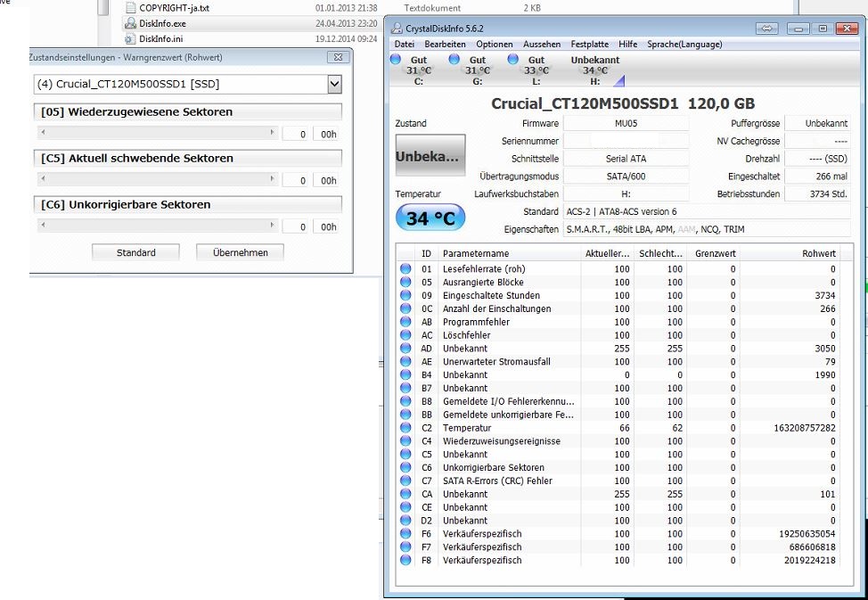This screenshot has height=600, width=868.
Task: Click the DiskInfo.ini file icon
Action: tap(130, 38)
